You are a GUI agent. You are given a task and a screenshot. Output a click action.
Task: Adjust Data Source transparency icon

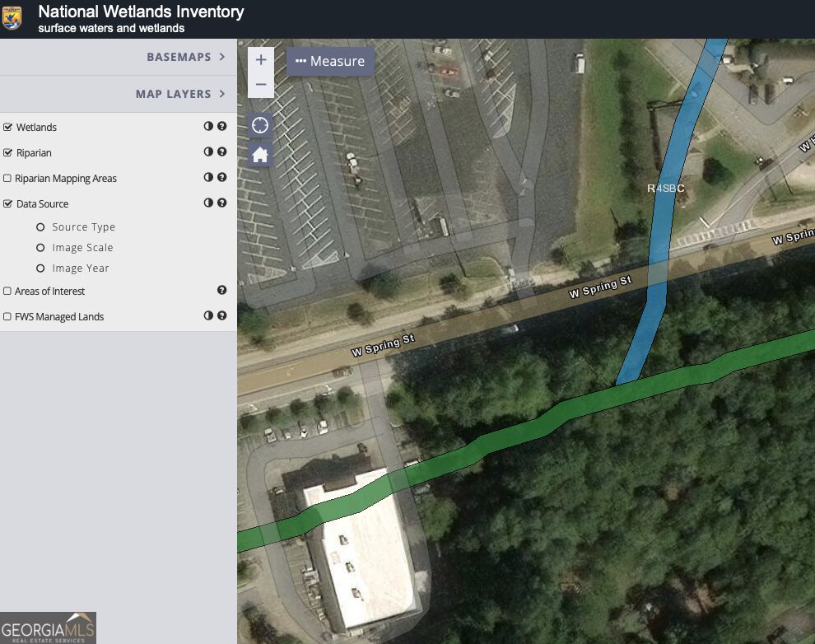(208, 203)
